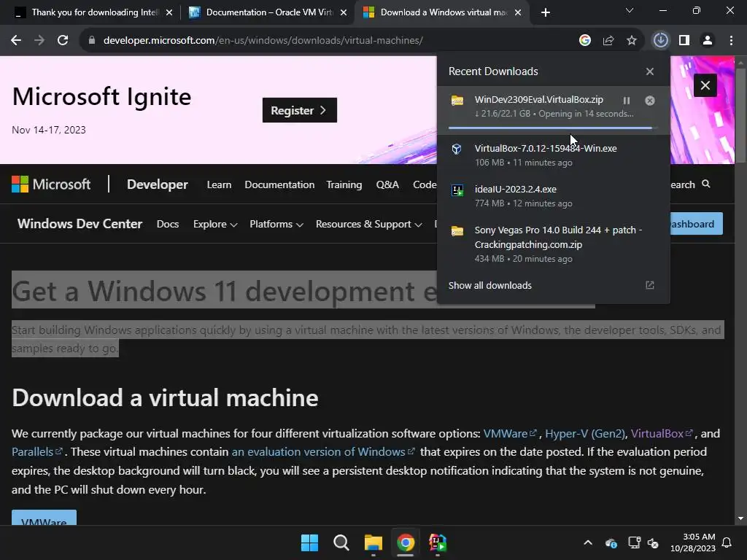View site security lock info
747x560 pixels.
tap(92, 41)
